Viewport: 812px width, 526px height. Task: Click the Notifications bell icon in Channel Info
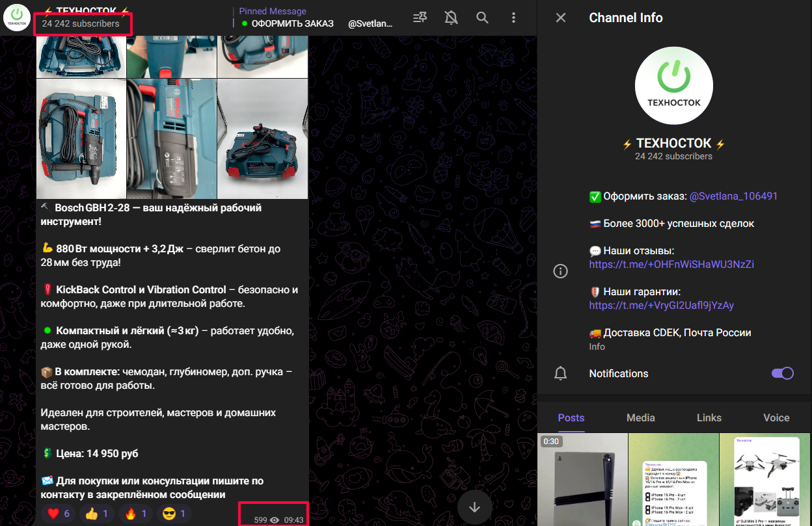coord(560,373)
